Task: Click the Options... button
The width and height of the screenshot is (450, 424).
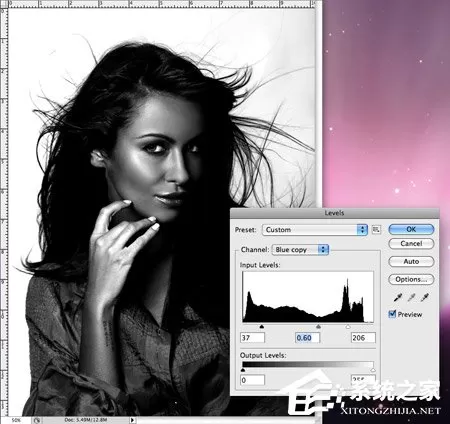Action: point(411,279)
